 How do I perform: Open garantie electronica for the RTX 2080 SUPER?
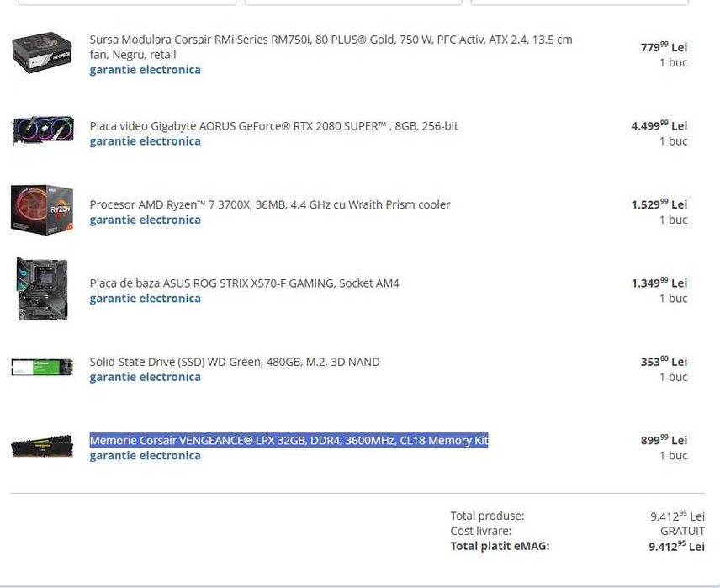(146, 141)
